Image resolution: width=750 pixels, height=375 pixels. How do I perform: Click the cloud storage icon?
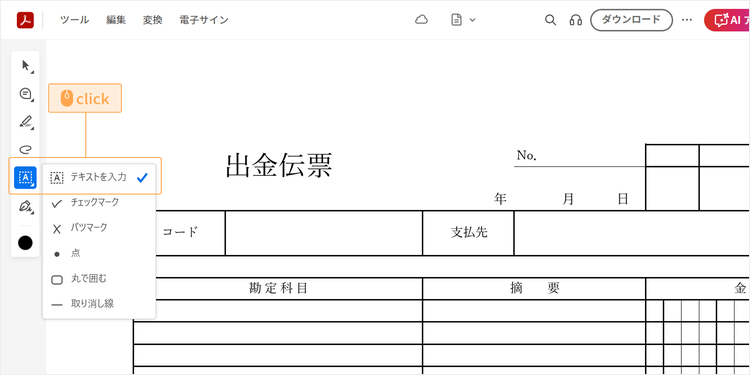(421, 20)
